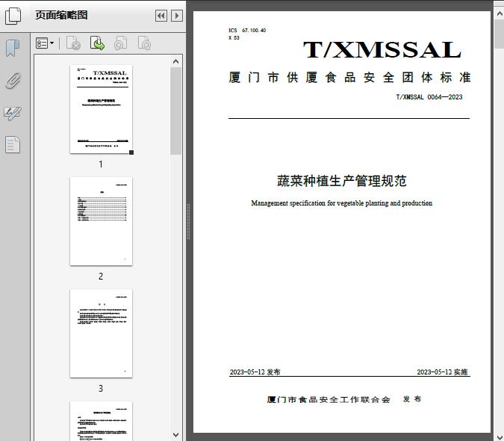Select the partially visible page 4 thumbnail
The height and width of the screenshot is (441, 504).
[x=101, y=421]
